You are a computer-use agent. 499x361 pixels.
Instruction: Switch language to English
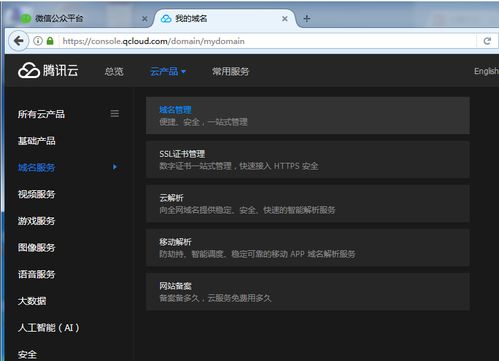tap(486, 71)
